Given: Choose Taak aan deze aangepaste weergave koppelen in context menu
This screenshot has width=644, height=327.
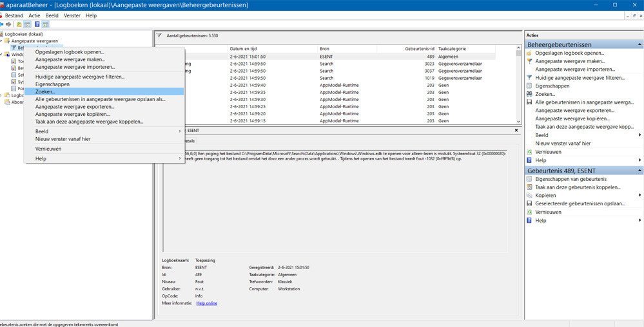Looking at the screenshot, I should click(104, 122).
